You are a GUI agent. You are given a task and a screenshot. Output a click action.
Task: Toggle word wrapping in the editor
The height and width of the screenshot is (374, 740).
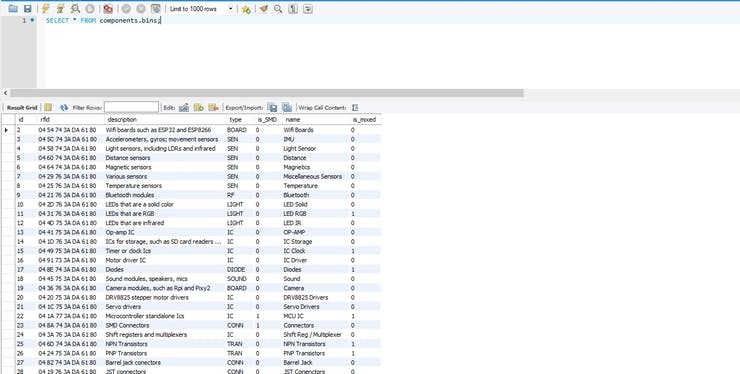pos(308,8)
